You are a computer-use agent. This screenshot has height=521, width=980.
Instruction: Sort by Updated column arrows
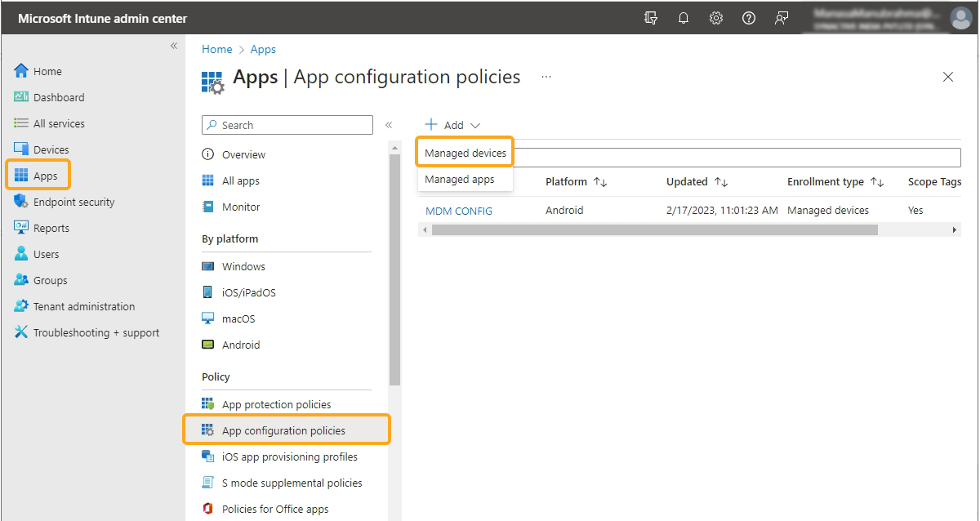point(721,182)
